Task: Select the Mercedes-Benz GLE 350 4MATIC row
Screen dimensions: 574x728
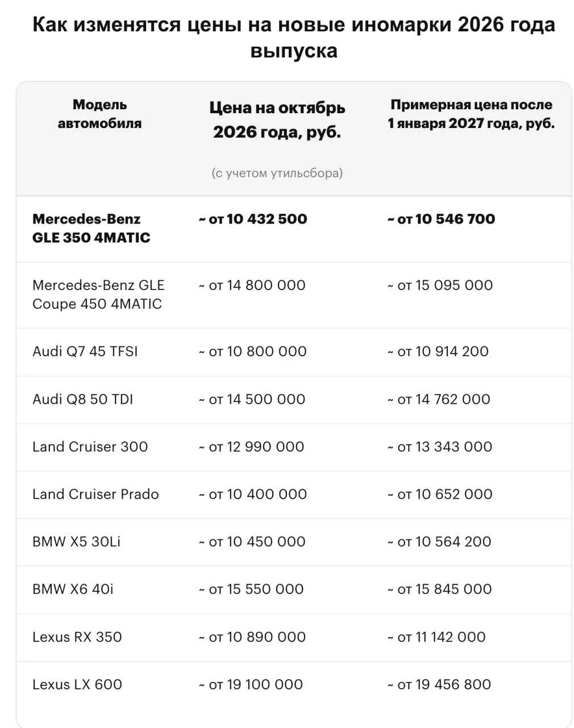Action: click(x=294, y=229)
